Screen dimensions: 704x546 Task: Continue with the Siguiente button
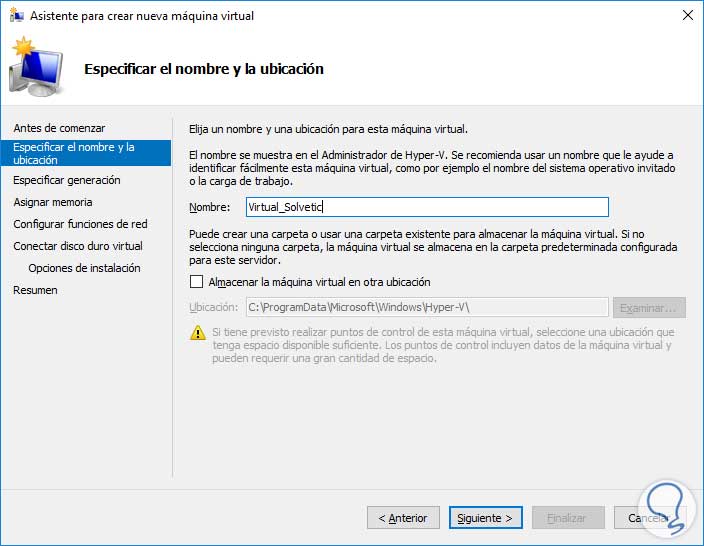pyautogui.click(x=485, y=518)
